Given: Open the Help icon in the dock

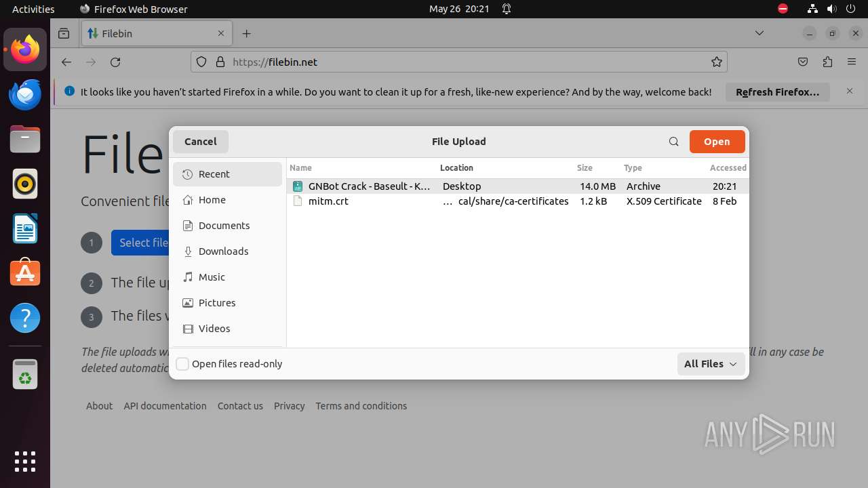Looking at the screenshot, I should [25, 318].
